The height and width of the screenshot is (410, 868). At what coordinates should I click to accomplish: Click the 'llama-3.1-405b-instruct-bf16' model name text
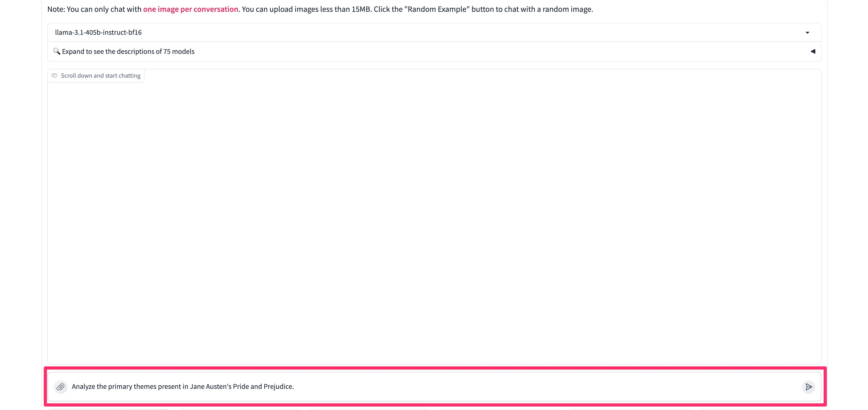(x=98, y=33)
